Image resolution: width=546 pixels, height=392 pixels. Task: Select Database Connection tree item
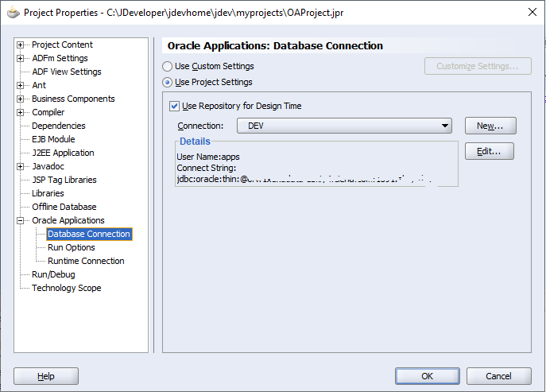[x=89, y=234]
